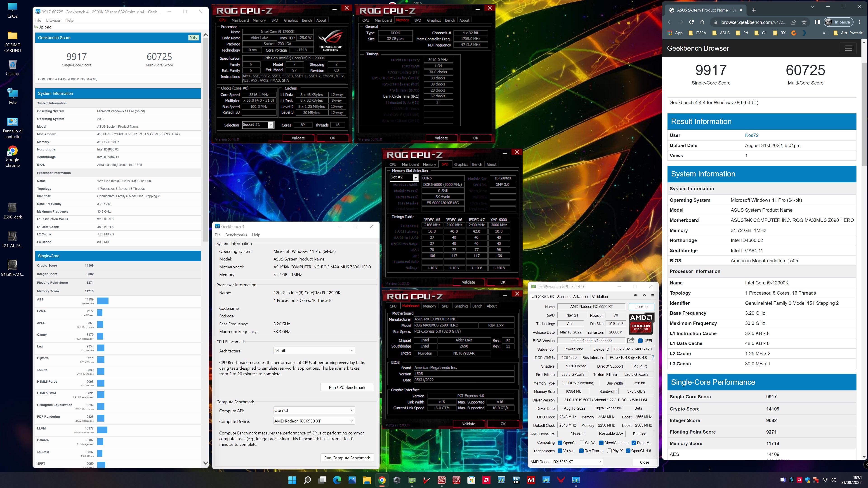Open Geekbench Browser hamburger navigation menu
This screenshot has width=868, height=488.
click(x=848, y=48)
